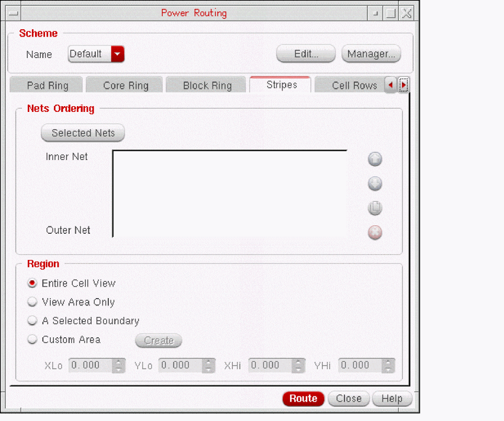Click the move net down arrow icon
This screenshot has height=421, width=504.
[x=375, y=184]
